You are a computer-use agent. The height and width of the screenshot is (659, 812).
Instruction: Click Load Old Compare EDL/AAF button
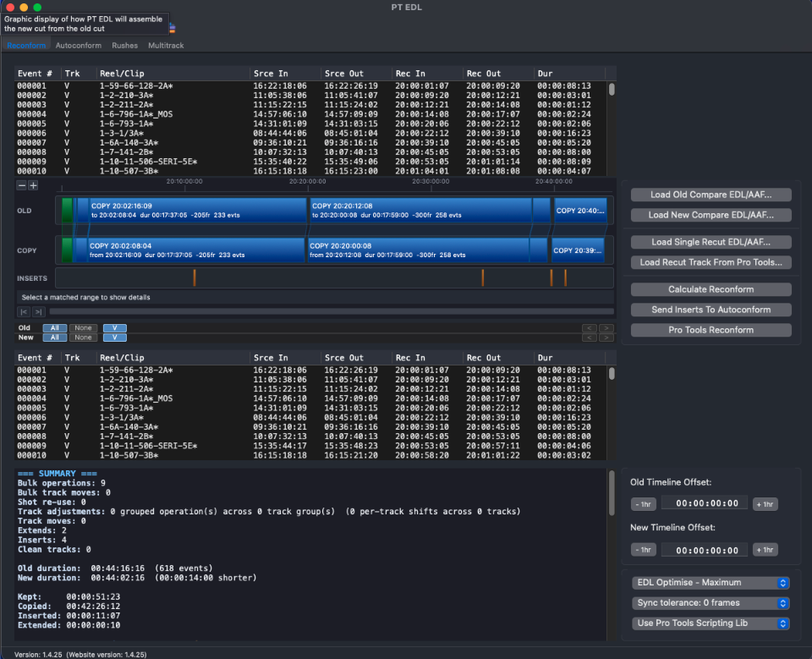point(711,195)
